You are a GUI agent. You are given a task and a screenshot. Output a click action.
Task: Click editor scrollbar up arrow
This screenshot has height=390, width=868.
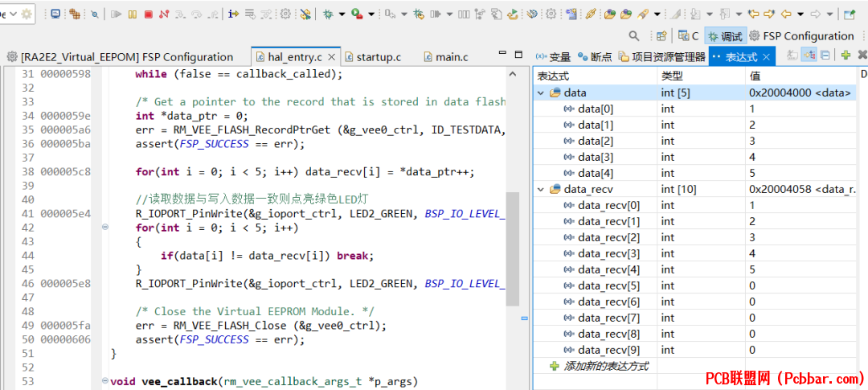pos(513,74)
